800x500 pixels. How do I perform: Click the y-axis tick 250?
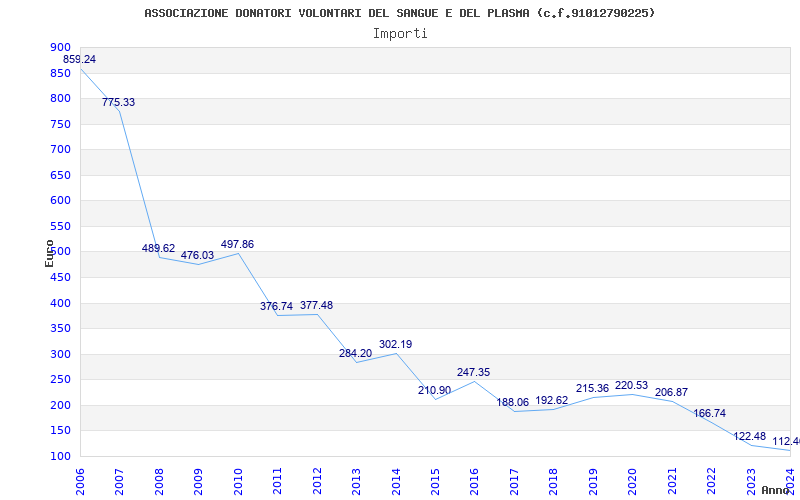coord(60,380)
